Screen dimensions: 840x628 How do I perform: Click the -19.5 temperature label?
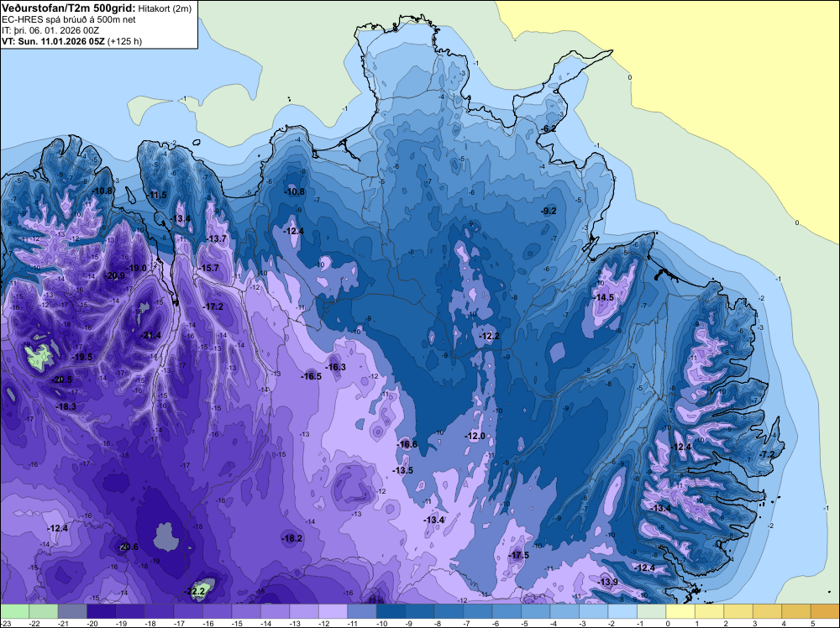pyautogui.click(x=82, y=357)
